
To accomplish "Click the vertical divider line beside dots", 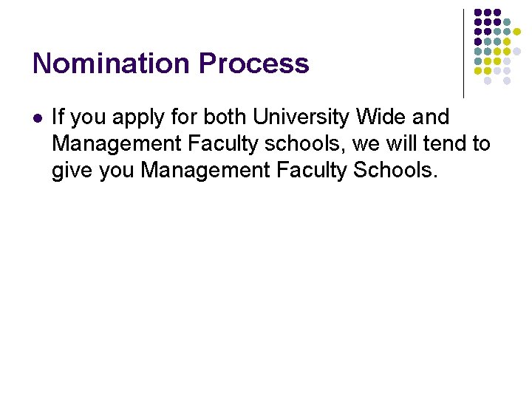I will tap(463, 54).
